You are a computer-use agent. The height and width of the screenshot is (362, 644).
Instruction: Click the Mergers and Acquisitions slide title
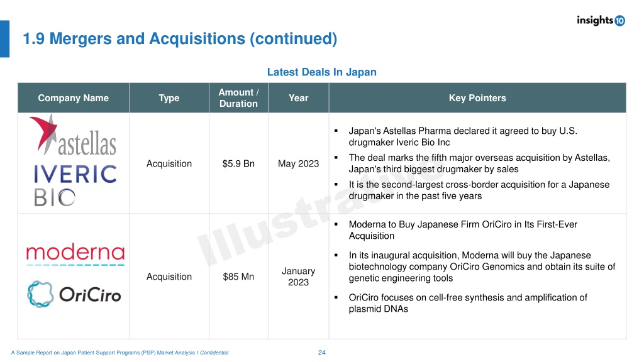click(180, 38)
